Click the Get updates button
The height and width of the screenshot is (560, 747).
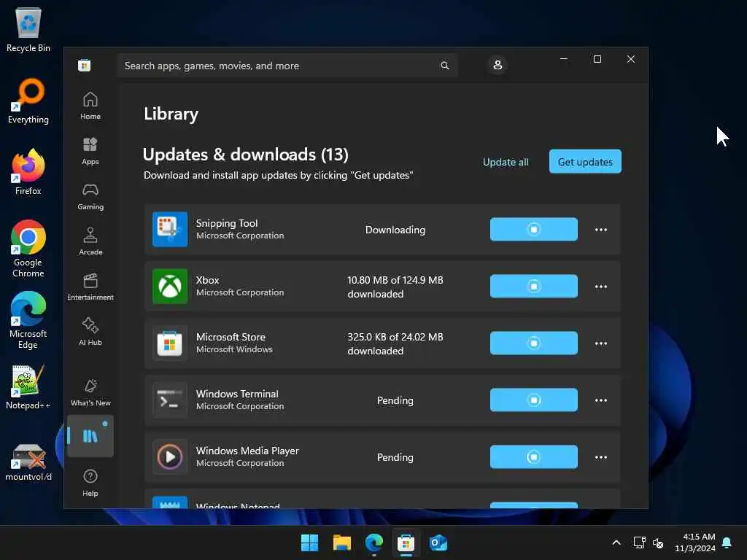(585, 161)
